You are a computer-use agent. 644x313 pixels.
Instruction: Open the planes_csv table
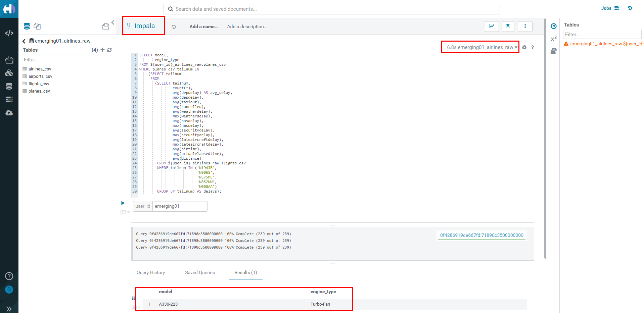(39, 91)
